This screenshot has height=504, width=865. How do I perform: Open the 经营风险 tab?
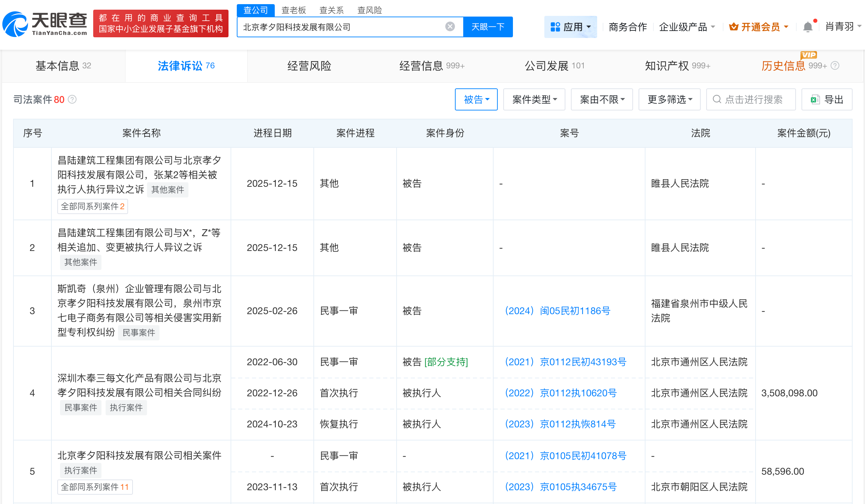pyautogui.click(x=309, y=66)
